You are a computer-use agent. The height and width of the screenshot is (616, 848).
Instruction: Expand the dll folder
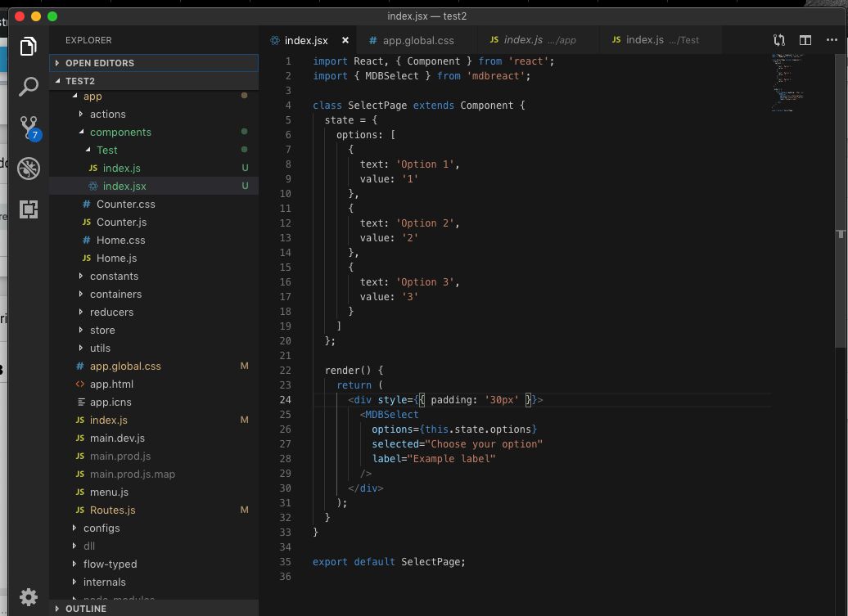(x=154, y=546)
